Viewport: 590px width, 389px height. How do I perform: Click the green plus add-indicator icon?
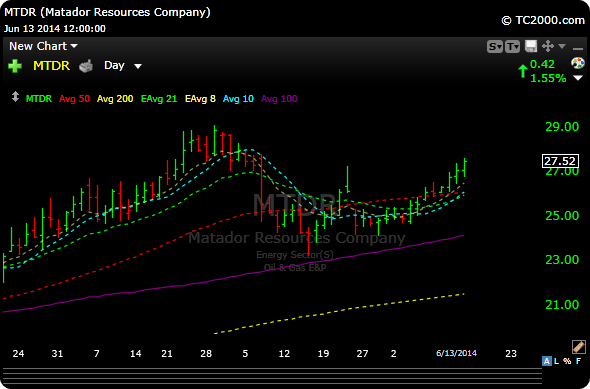[15, 66]
